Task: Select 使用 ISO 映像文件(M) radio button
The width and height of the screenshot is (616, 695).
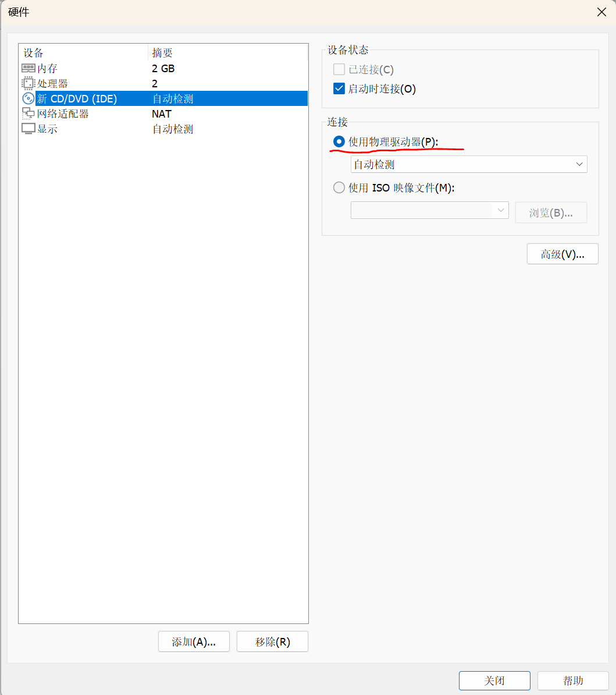Action: (x=339, y=187)
